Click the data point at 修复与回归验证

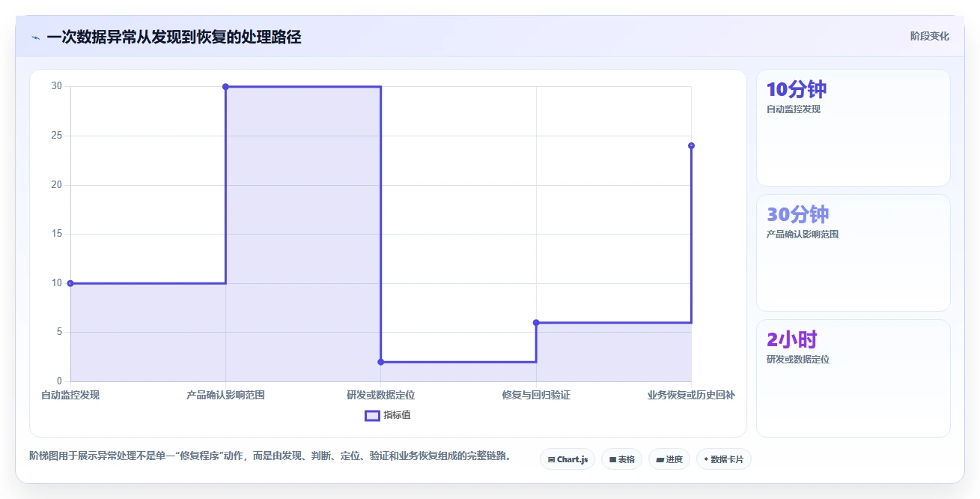coord(536,323)
